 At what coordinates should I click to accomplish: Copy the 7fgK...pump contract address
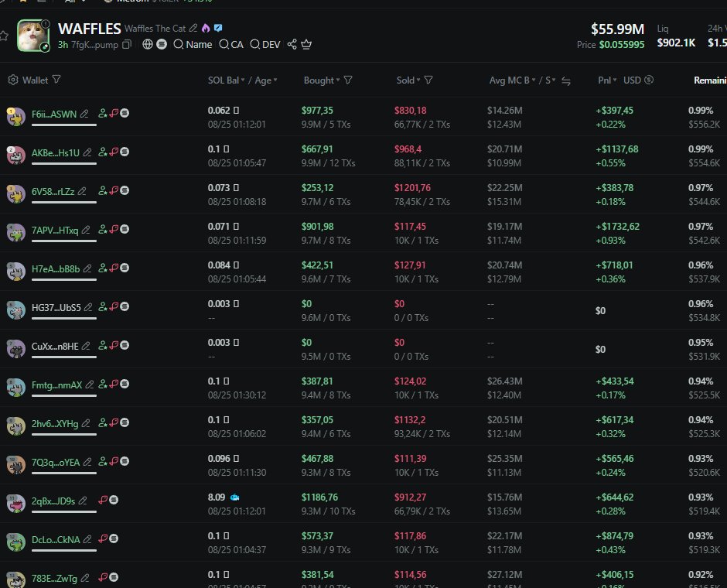[127, 45]
